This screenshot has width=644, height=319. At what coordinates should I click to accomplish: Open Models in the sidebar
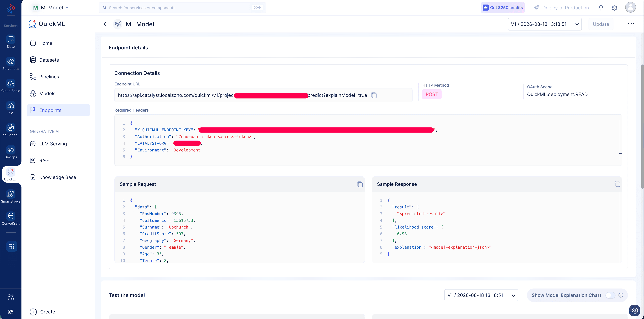[58, 93]
